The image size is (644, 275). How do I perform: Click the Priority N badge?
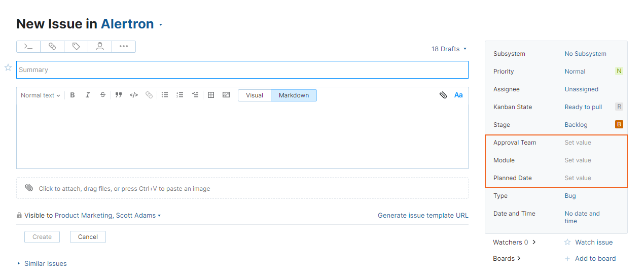(x=619, y=72)
